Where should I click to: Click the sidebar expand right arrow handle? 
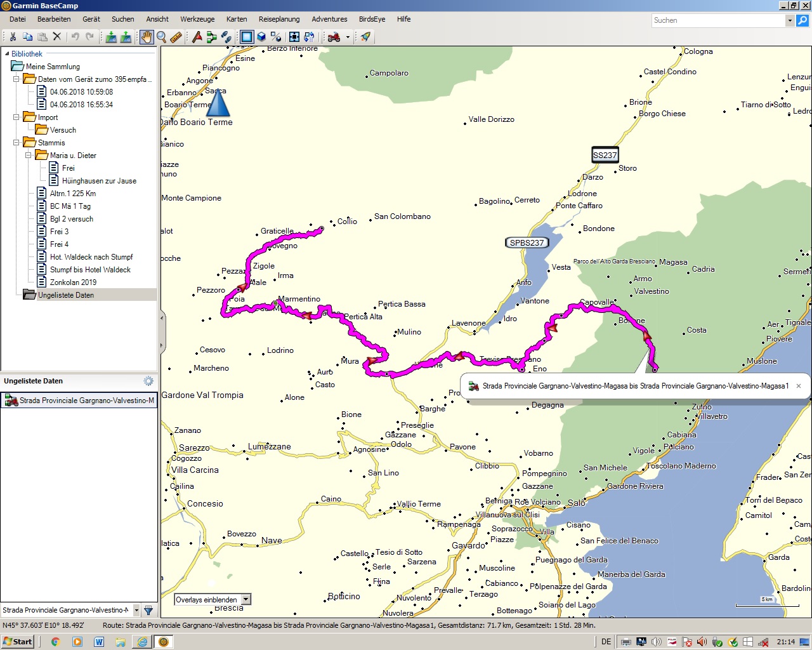tap(161, 346)
